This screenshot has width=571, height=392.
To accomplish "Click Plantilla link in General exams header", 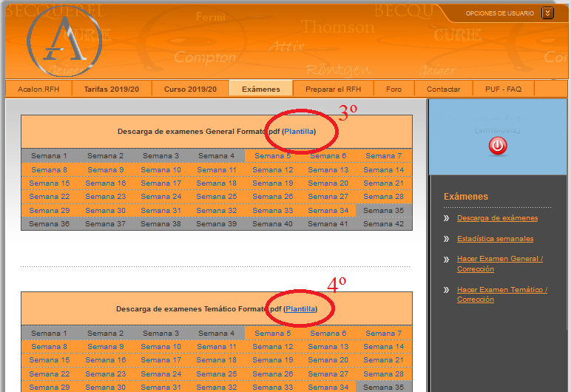I will click(299, 132).
